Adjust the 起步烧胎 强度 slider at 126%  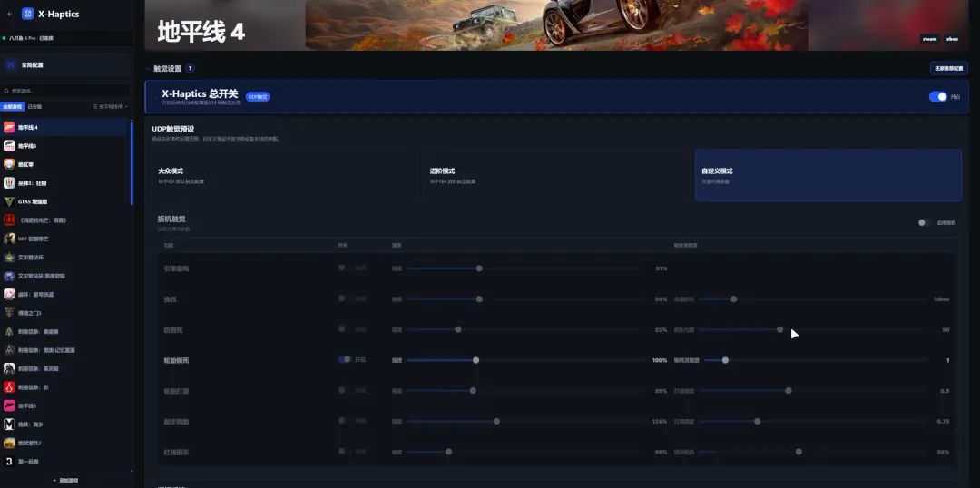(x=496, y=422)
